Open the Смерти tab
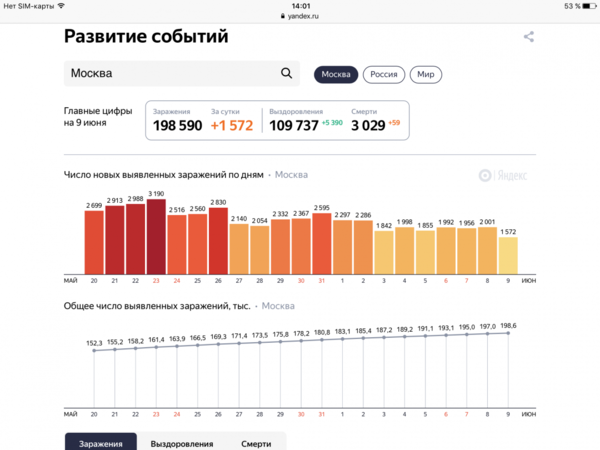This screenshot has width=600, height=450. click(255, 443)
